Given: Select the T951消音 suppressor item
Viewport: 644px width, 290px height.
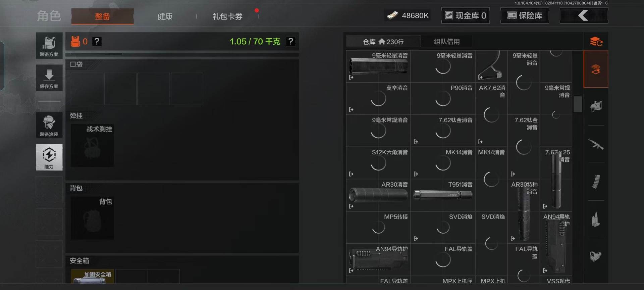Looking at the screenshot, I should 443,195.
